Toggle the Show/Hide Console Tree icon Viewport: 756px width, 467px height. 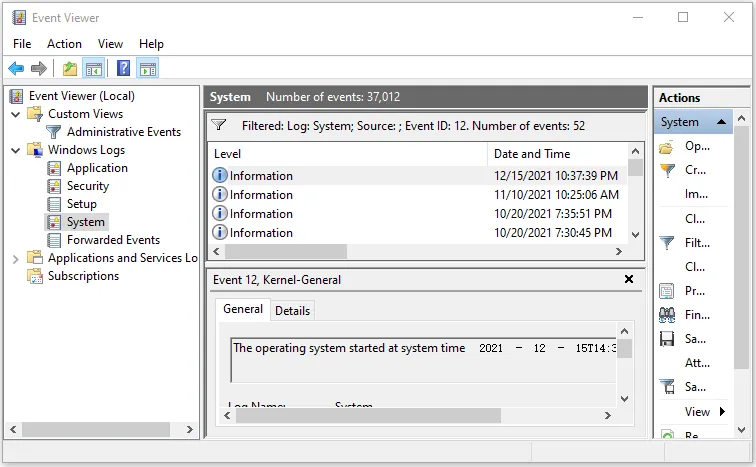point(94,68)
